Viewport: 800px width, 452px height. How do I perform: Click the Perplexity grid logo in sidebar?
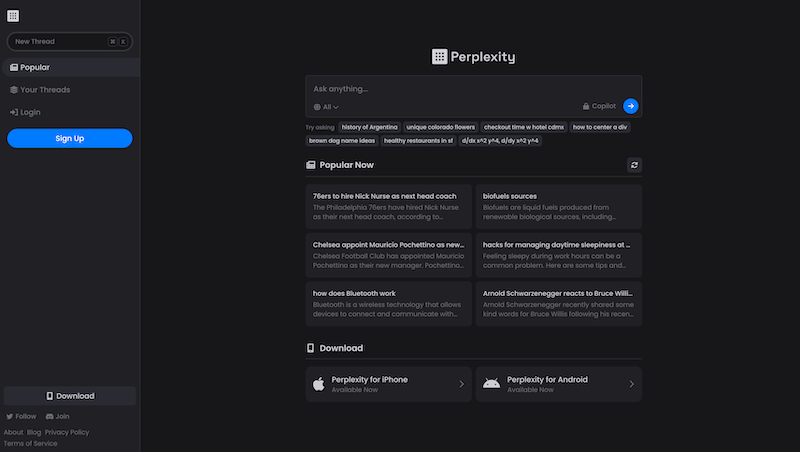pyautogui.click(x=12, y=16)
